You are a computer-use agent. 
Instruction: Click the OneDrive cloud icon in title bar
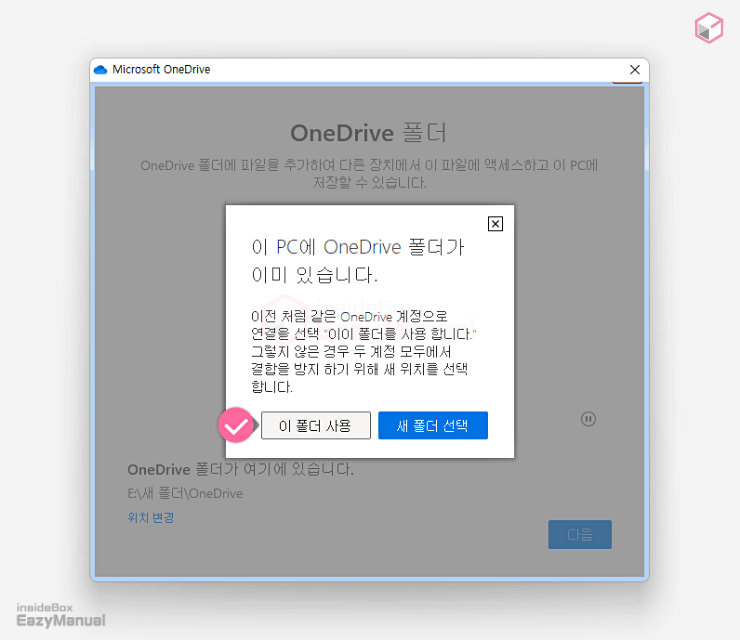(x=101, y=70)
